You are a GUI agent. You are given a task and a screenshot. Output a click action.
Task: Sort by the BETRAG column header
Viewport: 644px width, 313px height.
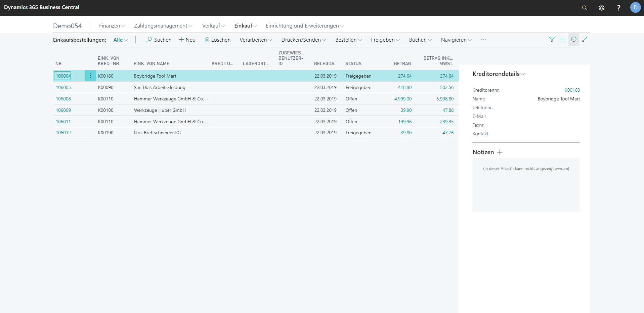(402, 63)
